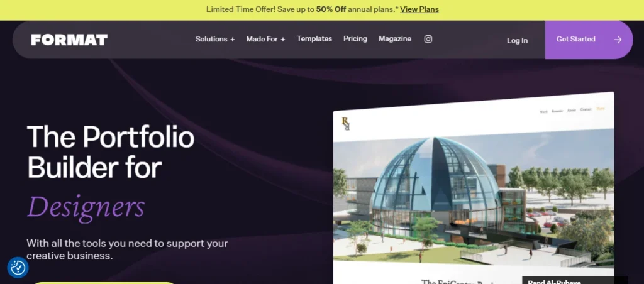This screenshot has width=644, height=284.
Task: Click the purple Get Started button
Action: pos(589,40)
